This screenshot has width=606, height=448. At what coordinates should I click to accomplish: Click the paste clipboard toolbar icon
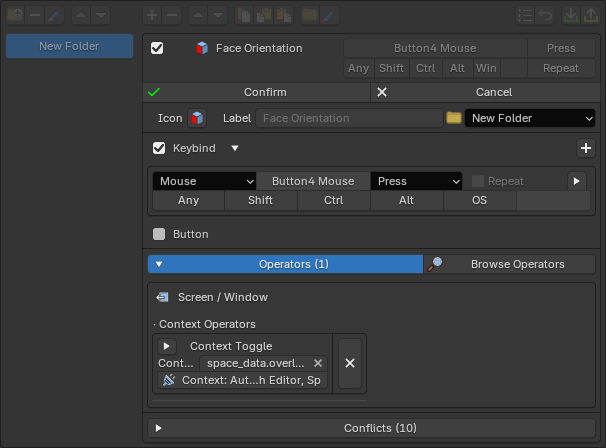(x=264, y=15)
